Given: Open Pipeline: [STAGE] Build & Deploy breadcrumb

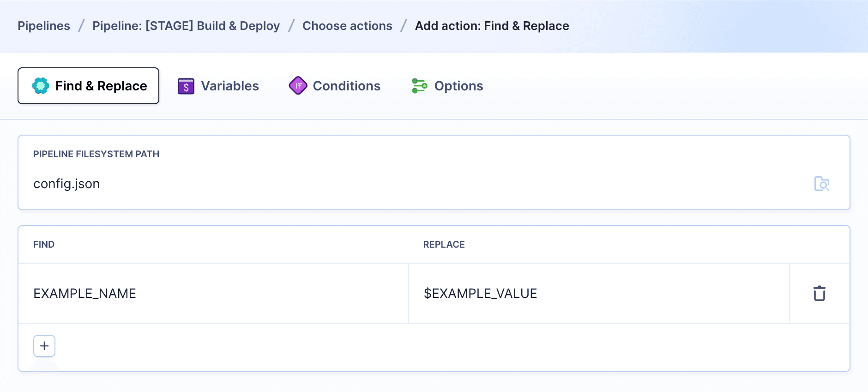Looking at the screenshot, I should coord(186,26).
